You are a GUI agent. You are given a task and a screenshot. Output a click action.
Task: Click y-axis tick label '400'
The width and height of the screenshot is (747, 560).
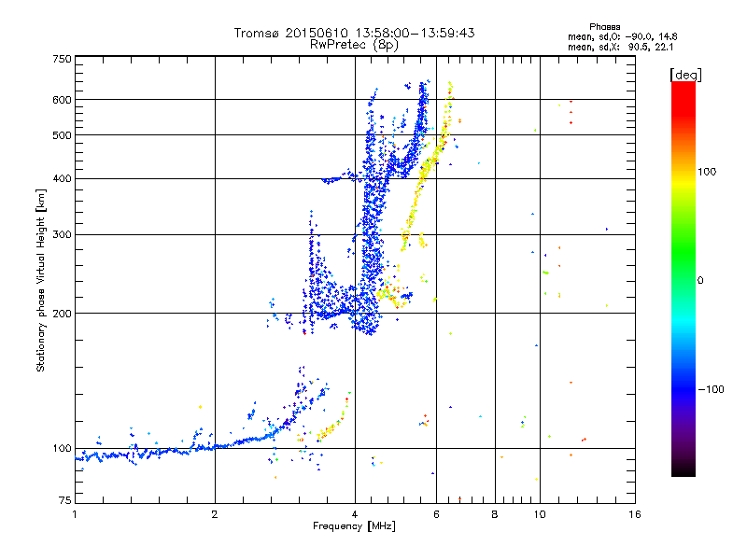62,178
